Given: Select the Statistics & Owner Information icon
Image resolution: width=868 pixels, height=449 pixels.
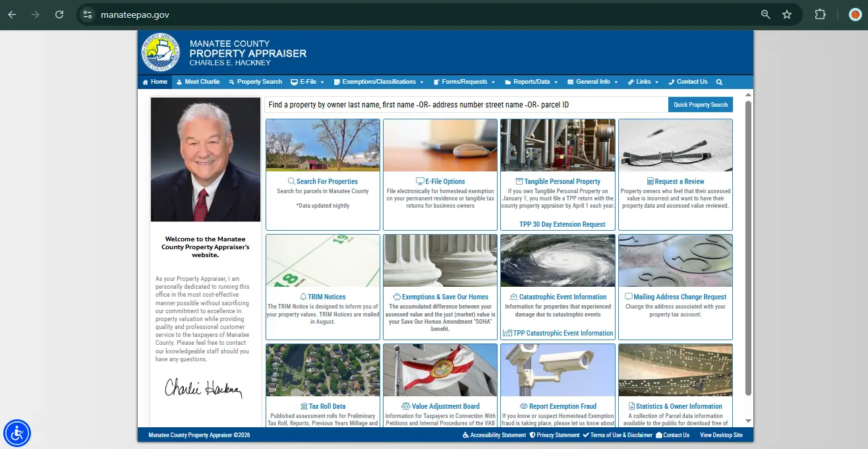Looking at the screenshot, I should (631, 406).
